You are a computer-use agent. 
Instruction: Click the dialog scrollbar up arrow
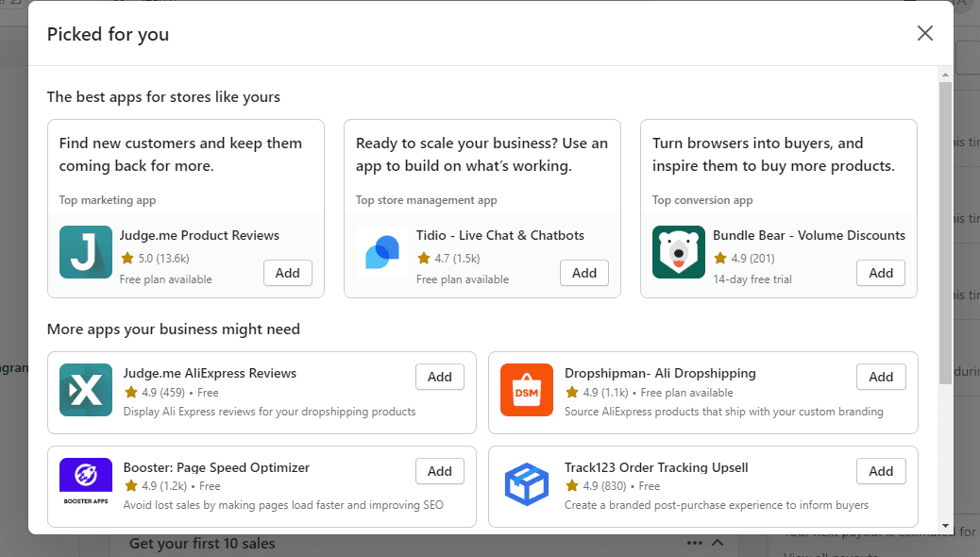(946, 75)
